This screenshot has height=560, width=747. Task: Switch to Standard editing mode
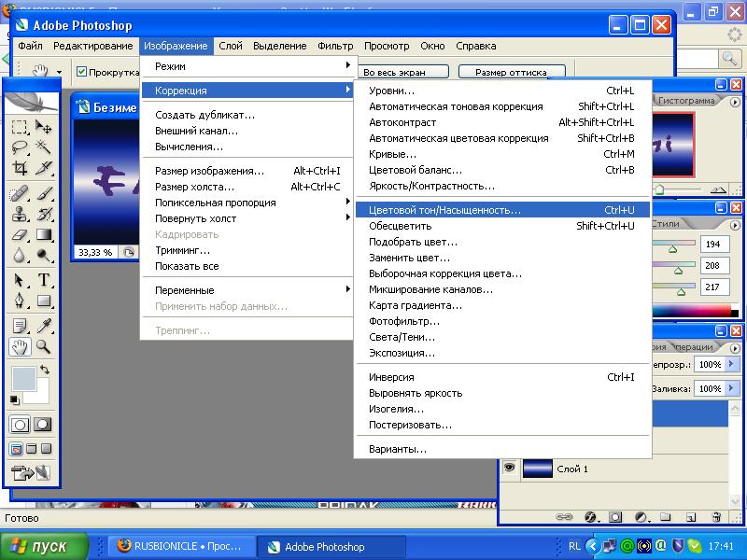pyautogui.click(x=20, y=425)
